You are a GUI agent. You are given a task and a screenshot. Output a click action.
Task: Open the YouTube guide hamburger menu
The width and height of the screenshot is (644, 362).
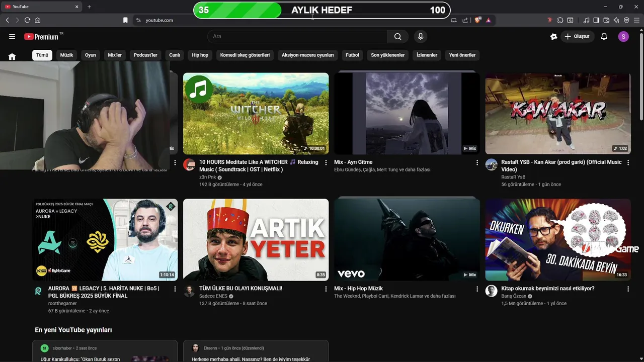click(x=12, y=36)
